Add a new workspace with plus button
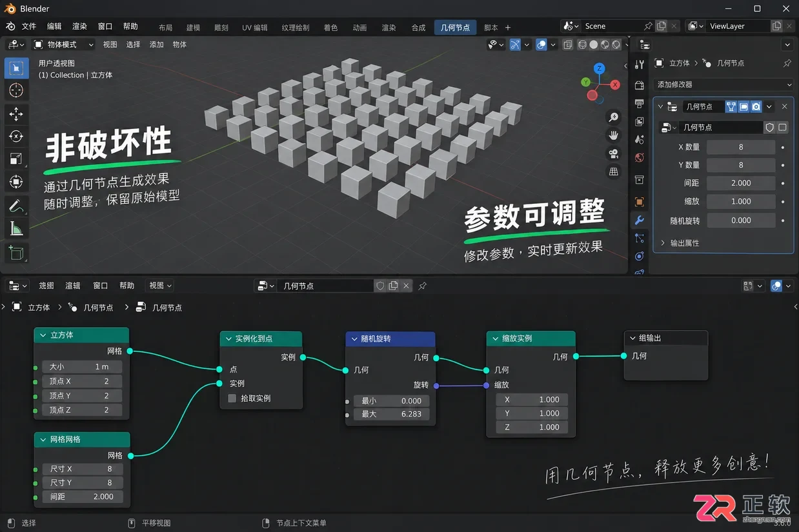This screenshot has width=799, height=532. coord(508,28)
